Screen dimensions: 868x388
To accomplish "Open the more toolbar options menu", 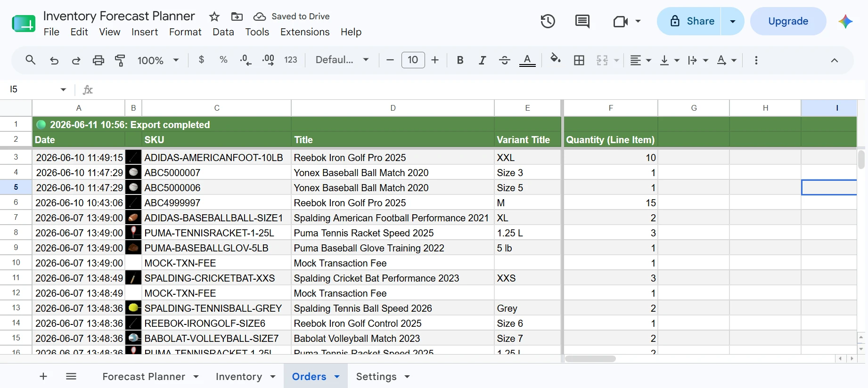I will [x=756, y=60].
